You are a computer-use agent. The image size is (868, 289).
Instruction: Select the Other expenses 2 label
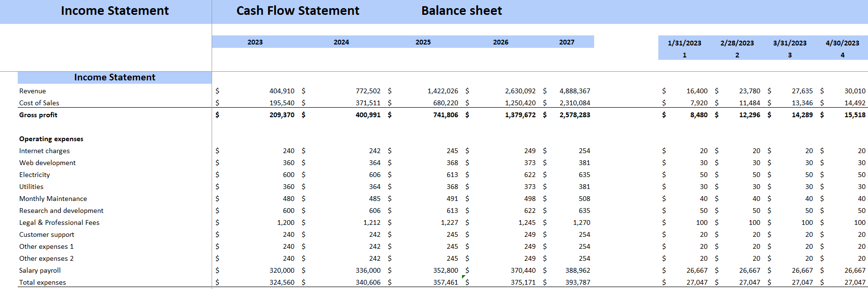coord(46,258)
